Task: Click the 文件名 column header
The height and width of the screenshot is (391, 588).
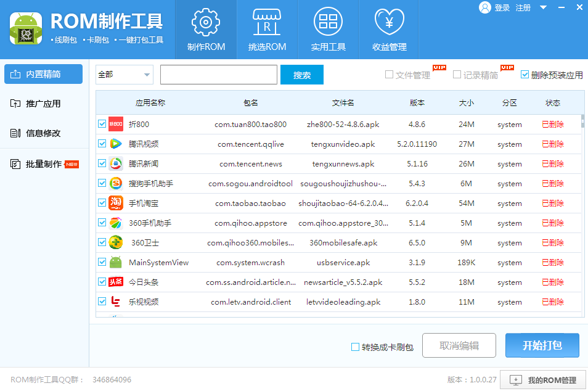Action: coord(343,103)
